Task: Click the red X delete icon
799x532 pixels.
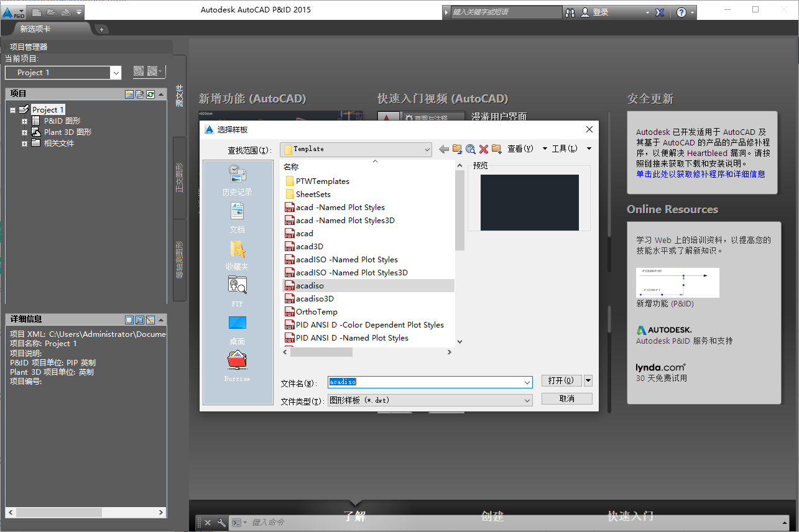Action: tap(484, 149)
